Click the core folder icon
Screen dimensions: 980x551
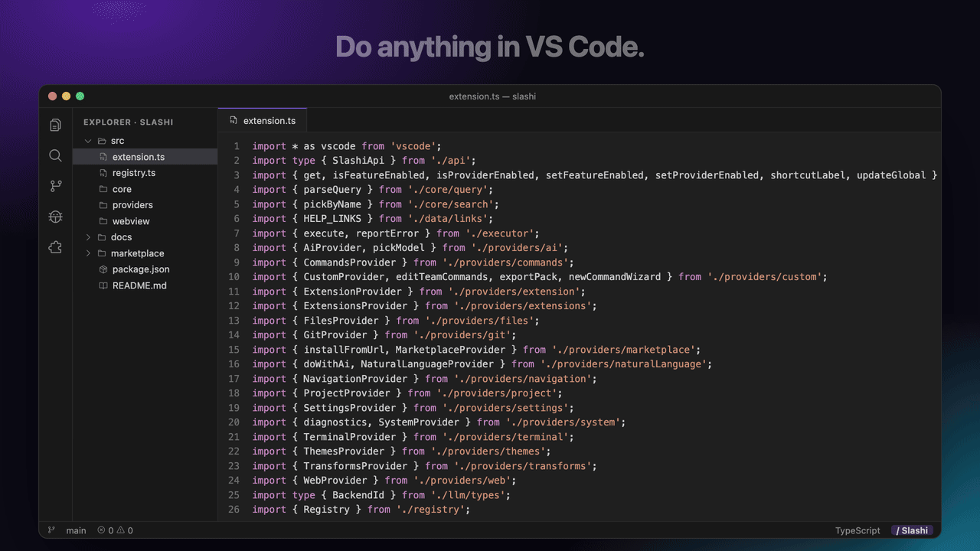pos(103,189)
